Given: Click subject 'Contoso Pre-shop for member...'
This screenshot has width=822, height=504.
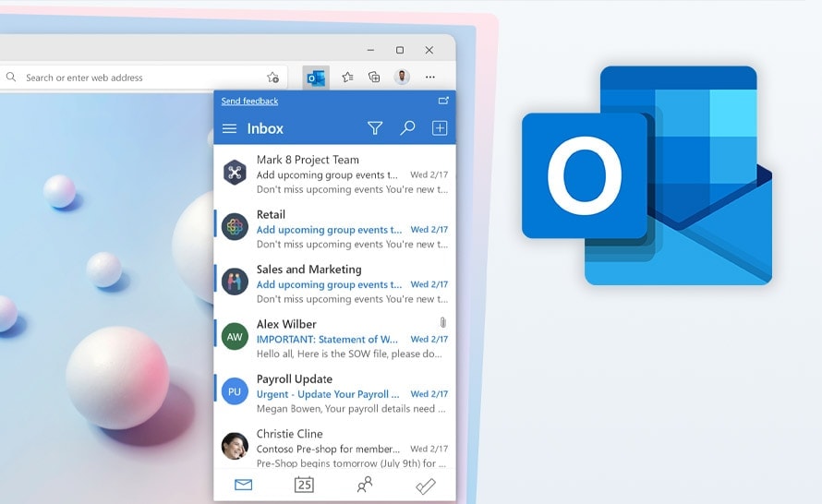Looking at the screenshot, I should click(x=328, y=449).
